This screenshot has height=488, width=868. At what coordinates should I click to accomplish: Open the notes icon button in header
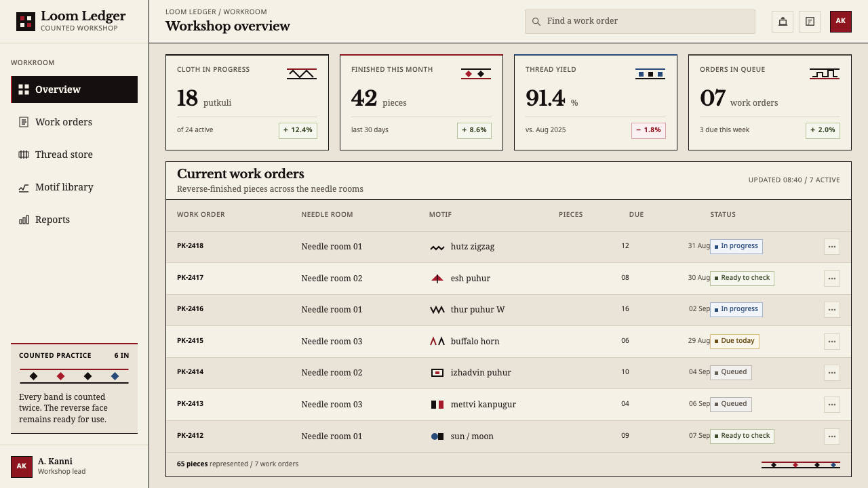point(810,22)
